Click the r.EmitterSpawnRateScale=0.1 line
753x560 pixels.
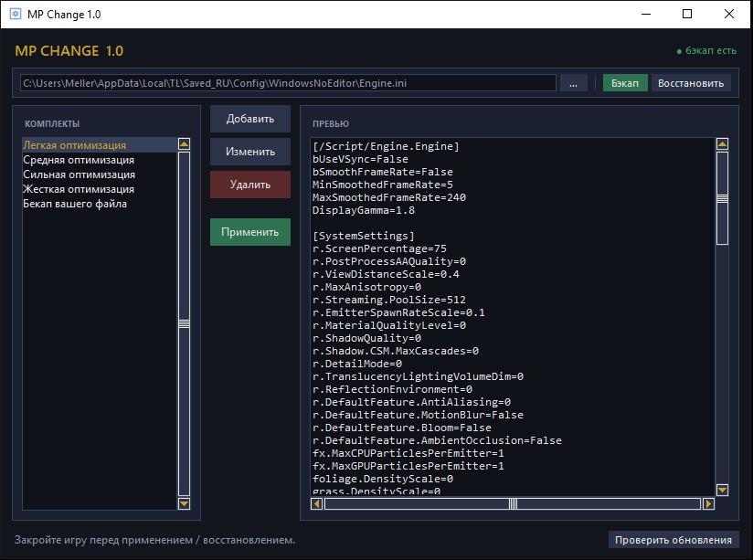(x=398, y=312)
